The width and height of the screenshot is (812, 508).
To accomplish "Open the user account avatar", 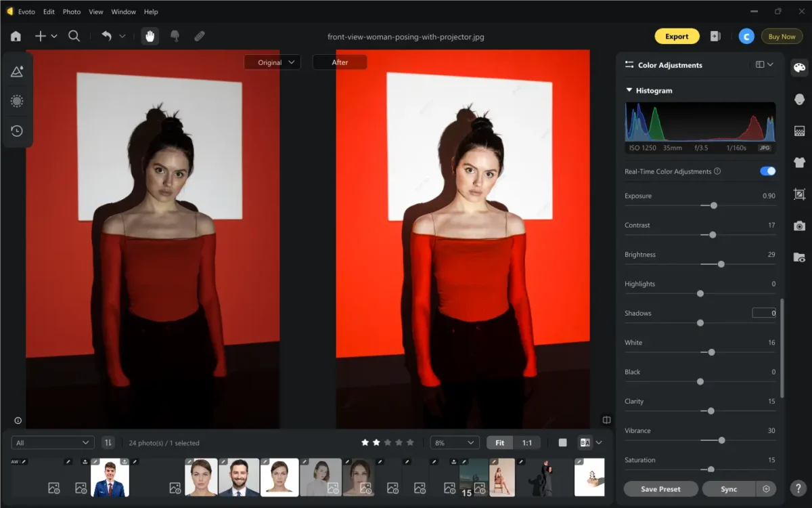I will [746, 37].
